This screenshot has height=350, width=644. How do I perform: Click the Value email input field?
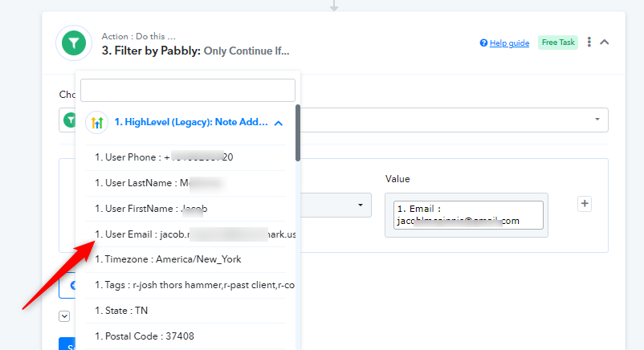tap(468, 215)
